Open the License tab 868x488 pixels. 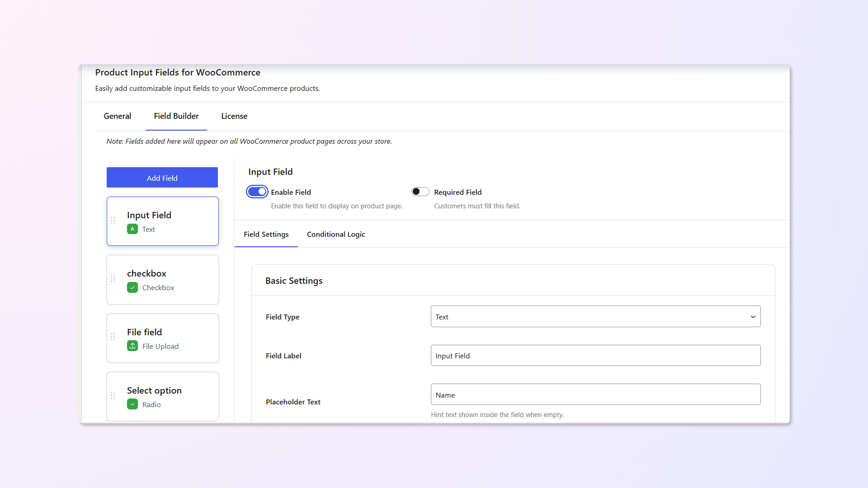234,116
